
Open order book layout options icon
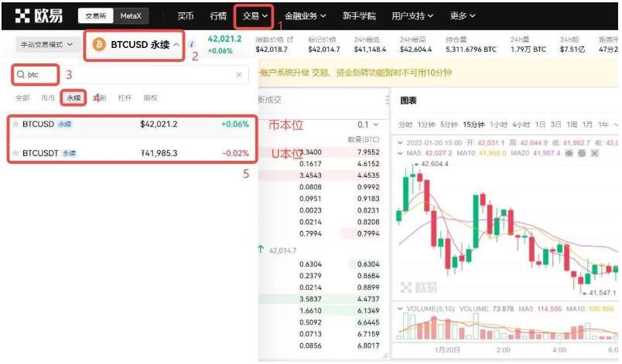coord(387,100)
